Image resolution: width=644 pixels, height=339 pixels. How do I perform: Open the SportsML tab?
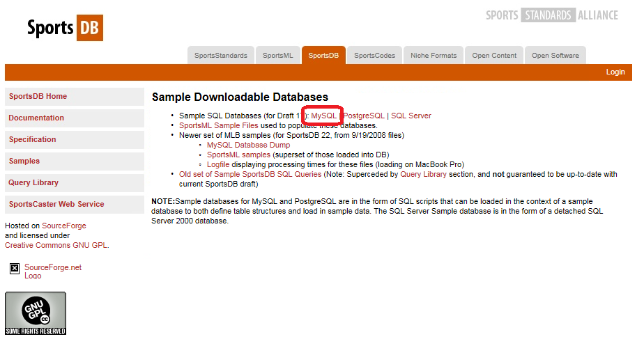pos(277,56)
